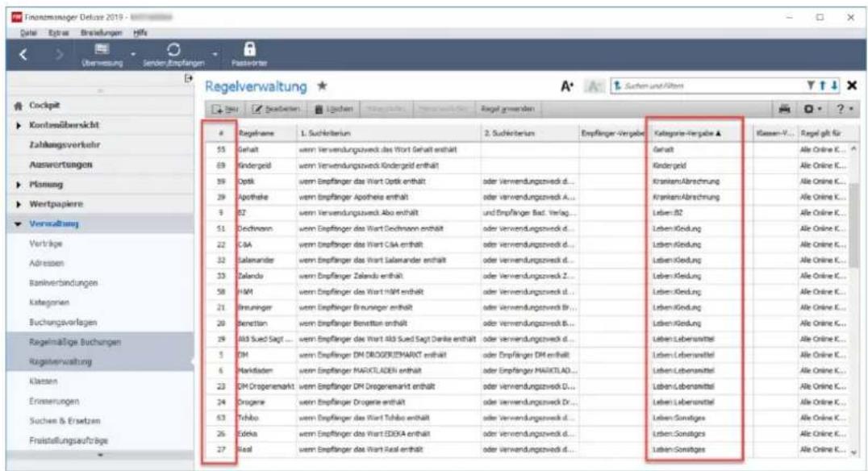Edit the rule with Bearbeiten

276,109
